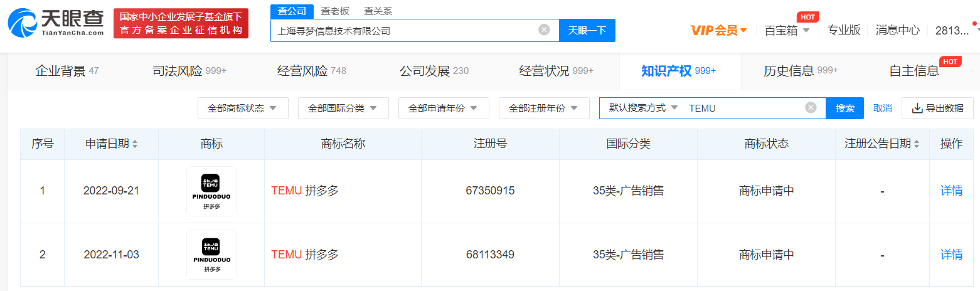This screenshot has height=291, width=980.
Task: Expand the 全部国际分类 filter dropdown
Action: coord(343,108)
